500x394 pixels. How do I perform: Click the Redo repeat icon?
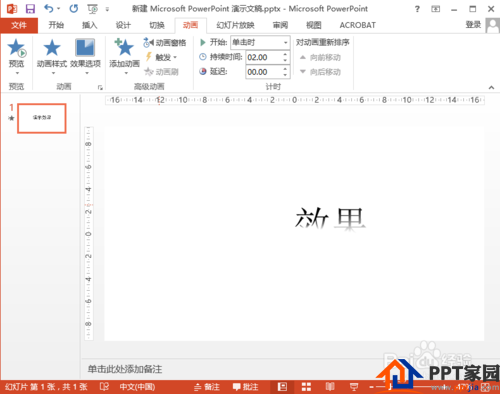[x=74, y=8]
